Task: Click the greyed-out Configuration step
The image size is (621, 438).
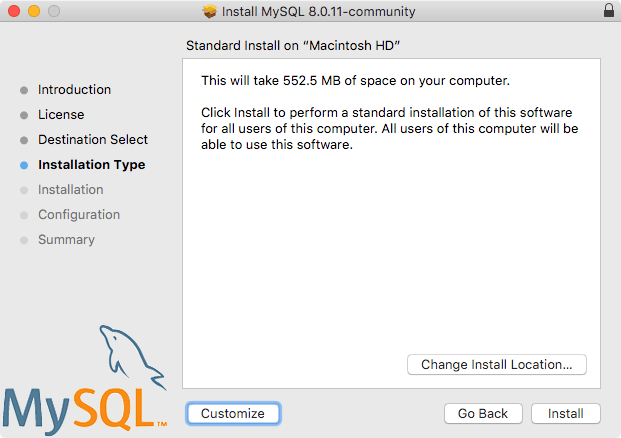Action: point(78,215)
